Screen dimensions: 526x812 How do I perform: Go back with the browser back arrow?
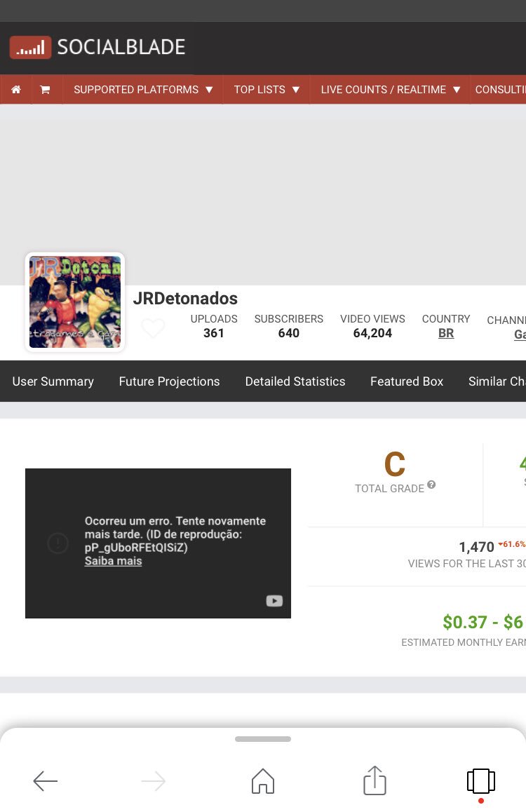point(45,781)
